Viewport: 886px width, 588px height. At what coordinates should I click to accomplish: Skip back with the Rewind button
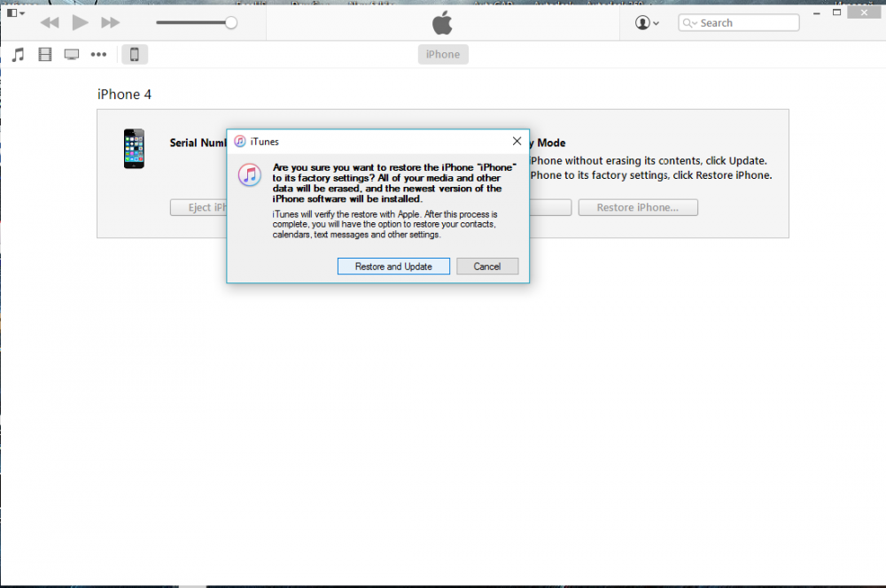coord(50,22)
